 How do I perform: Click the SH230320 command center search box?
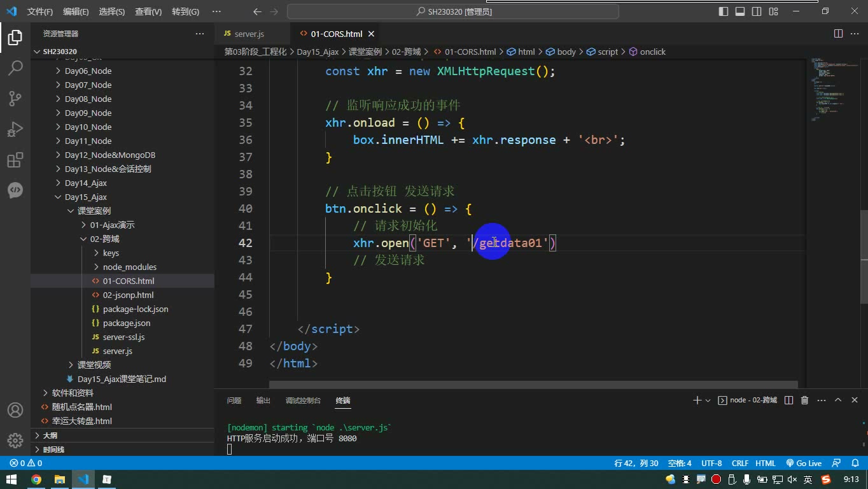453,11
